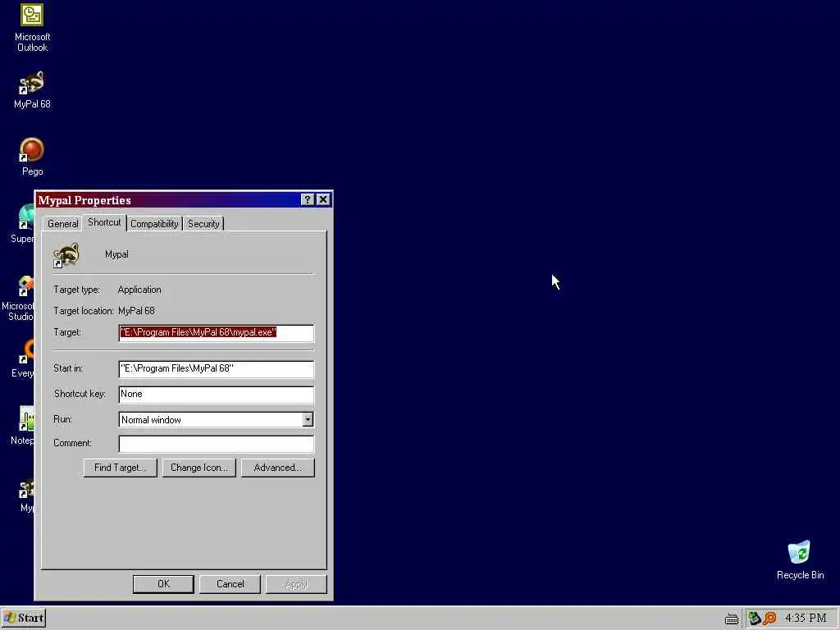Click the green Safely Remove Hardware tray icon
This screenshot has width=840, height=630.
coord(755,619)
